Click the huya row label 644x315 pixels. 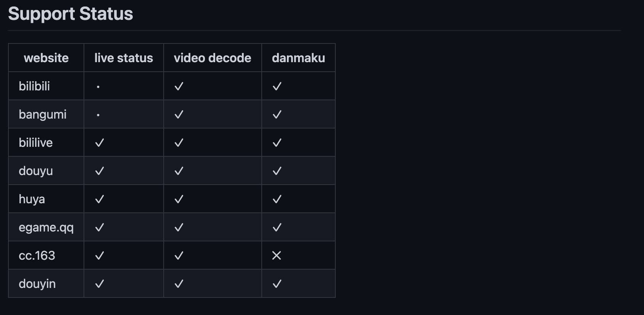32,199
